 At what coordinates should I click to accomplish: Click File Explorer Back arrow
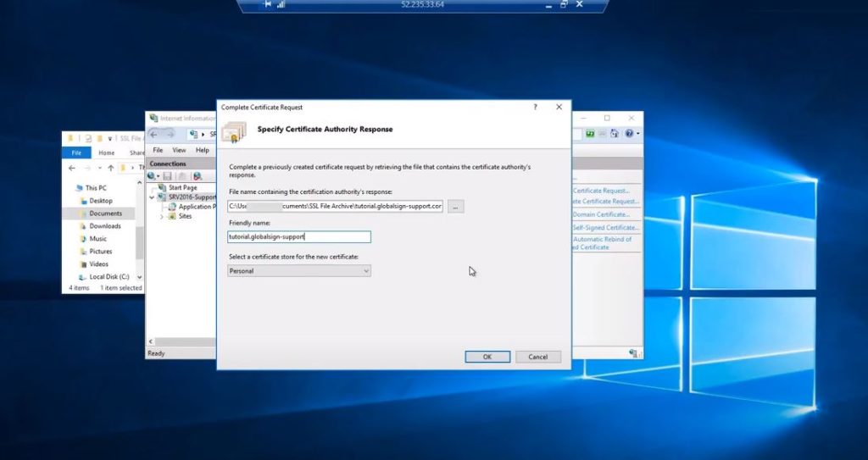71,168
